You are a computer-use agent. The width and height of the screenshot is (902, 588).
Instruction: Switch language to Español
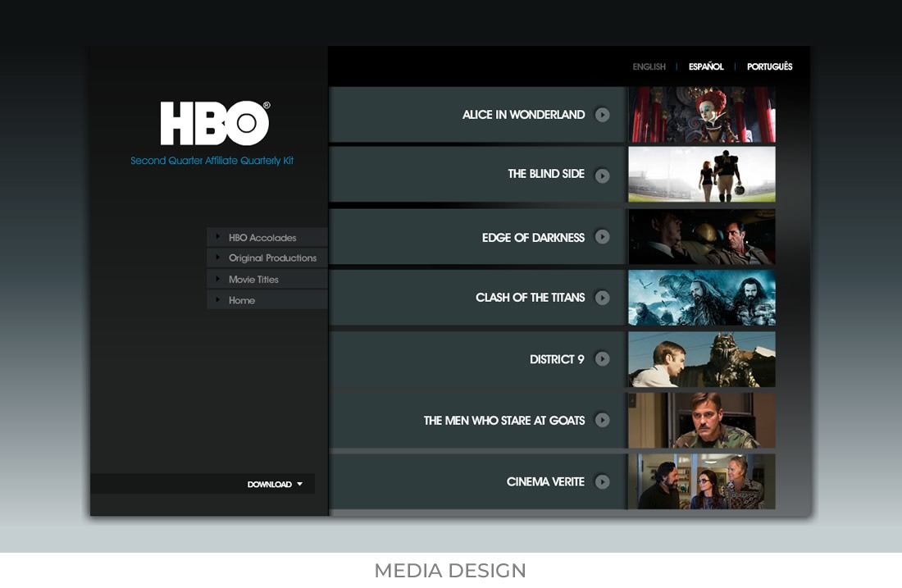[706, 66]
